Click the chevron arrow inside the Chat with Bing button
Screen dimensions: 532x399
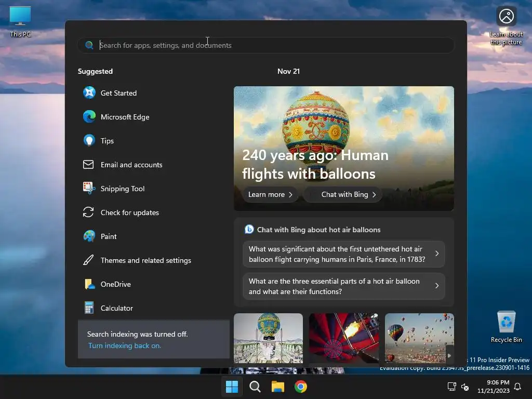[374, 194]
